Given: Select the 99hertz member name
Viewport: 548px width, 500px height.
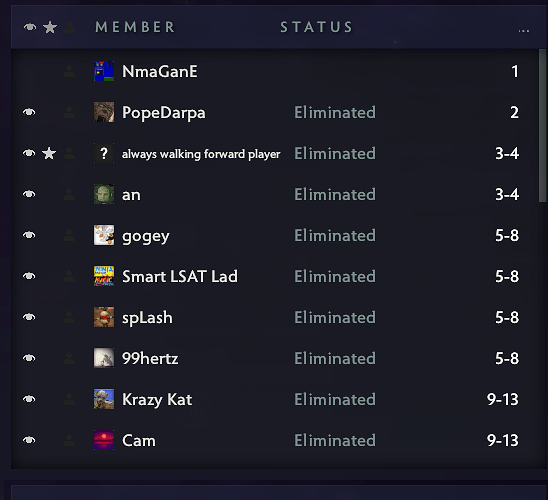Looking at the screenshot, I should (150, 358).
